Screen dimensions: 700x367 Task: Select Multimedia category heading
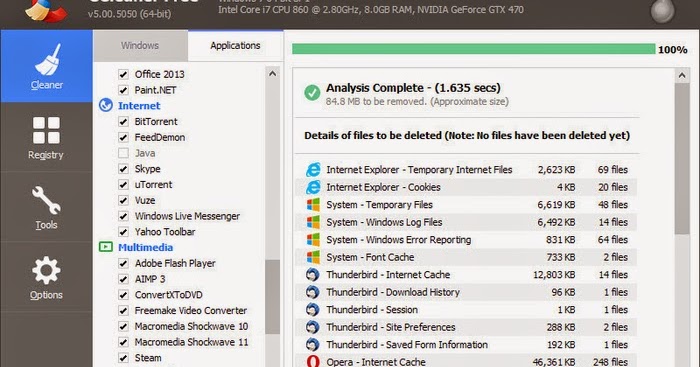[x=146, y=247]
